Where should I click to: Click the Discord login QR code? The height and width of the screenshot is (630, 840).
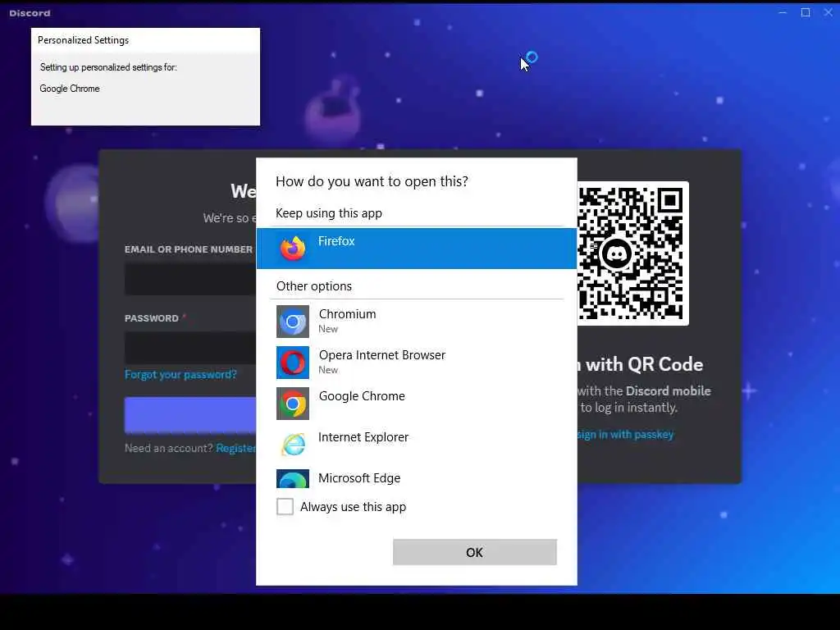click(632, 253)
